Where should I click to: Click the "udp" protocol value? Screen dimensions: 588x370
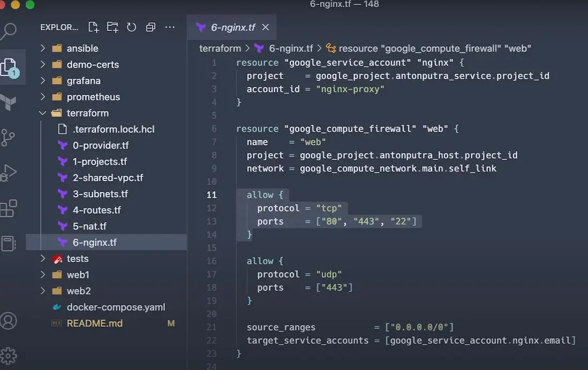(x=329, y=274)
